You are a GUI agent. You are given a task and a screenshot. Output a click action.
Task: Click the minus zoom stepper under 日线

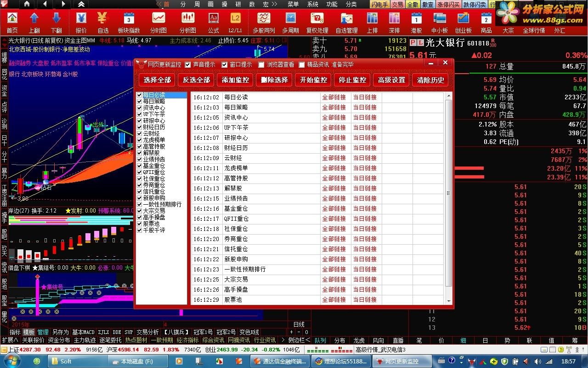299,332
